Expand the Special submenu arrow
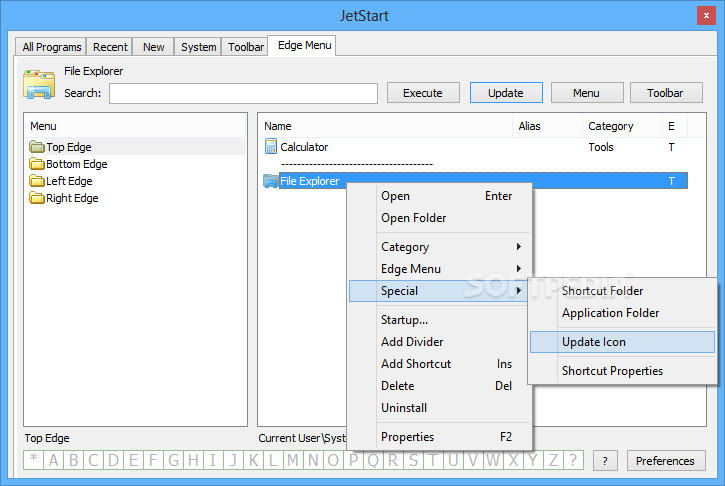Image resolution: width=725 pixels, height=486 pixels. click(519, 290)
